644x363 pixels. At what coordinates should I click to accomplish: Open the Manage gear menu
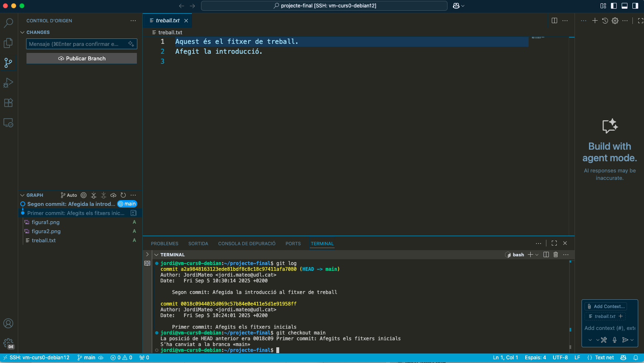click(x=8, y=343)
